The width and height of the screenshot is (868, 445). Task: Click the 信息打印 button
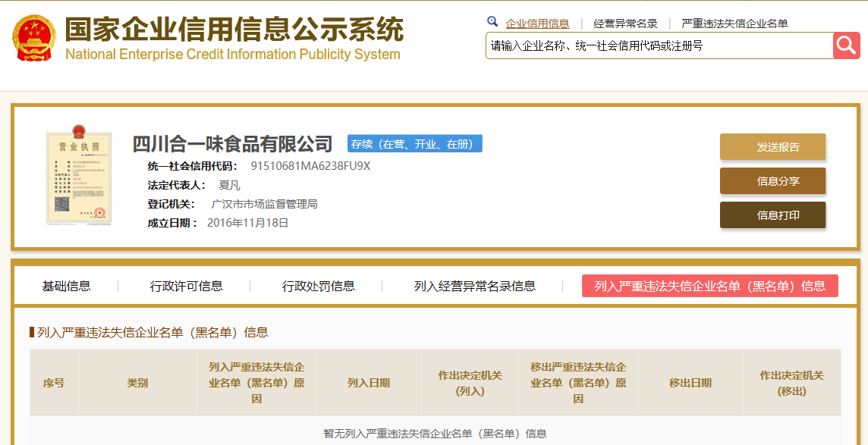coord(773,215)
